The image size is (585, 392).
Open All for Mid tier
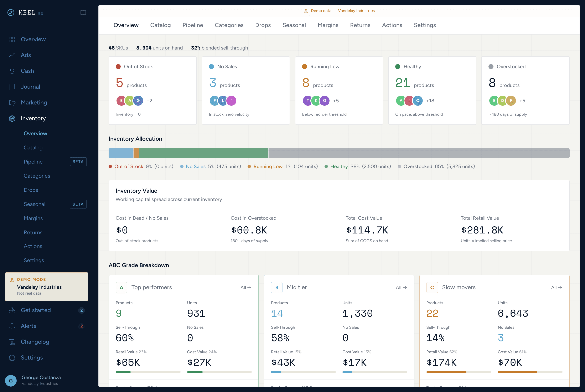(401, 288)
